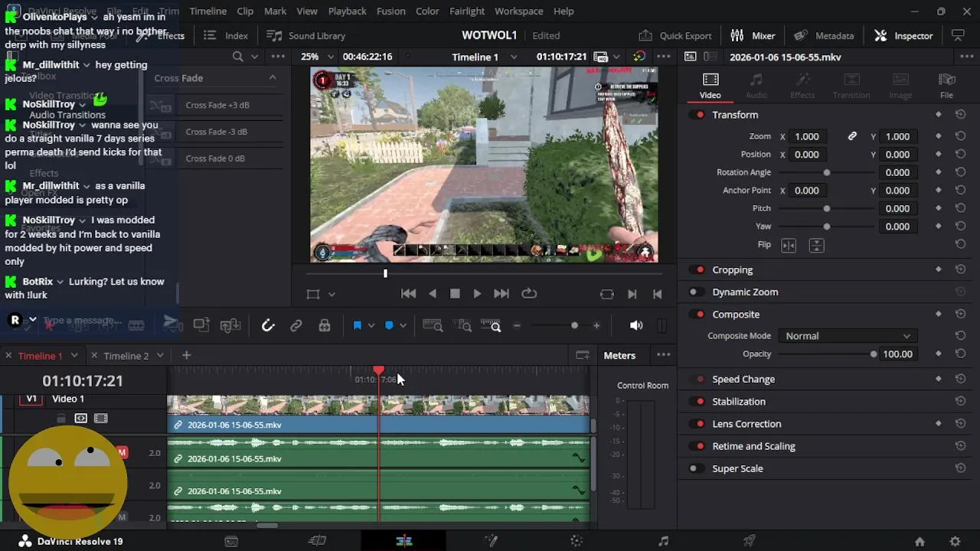Open Project Settings gear icon
The width and height of the screenshot is (980, 551).
point(955,542)
